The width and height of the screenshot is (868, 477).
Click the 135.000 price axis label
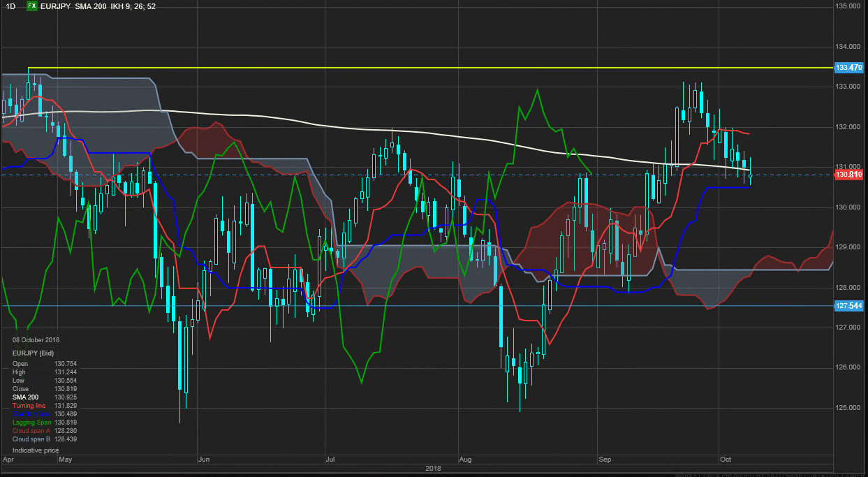pos(848,6)
